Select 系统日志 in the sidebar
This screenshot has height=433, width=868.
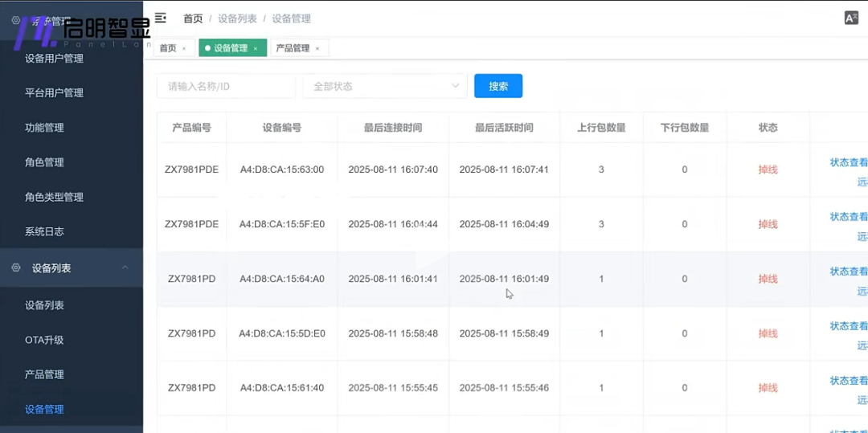(44, 231)
